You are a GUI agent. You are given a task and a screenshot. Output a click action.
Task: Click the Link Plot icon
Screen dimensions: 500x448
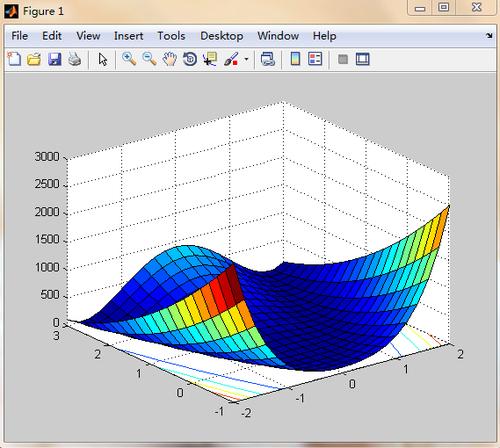tap(268, 59)
